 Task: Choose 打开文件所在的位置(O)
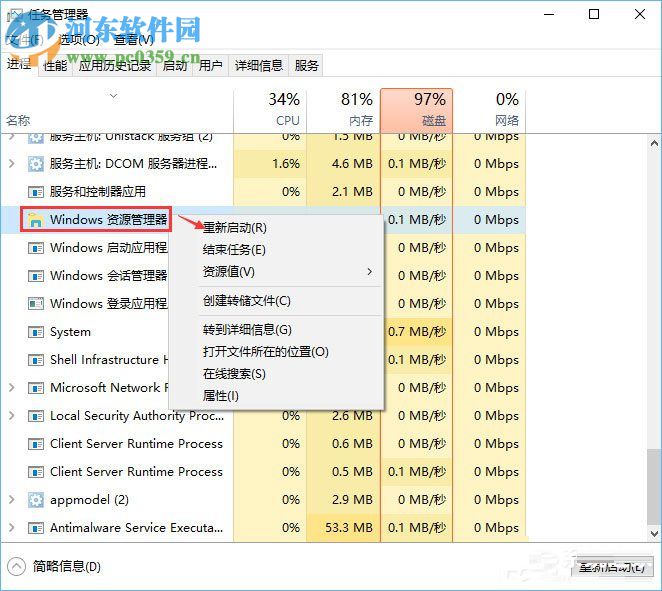pyautogui.click(x=266, y=352)
